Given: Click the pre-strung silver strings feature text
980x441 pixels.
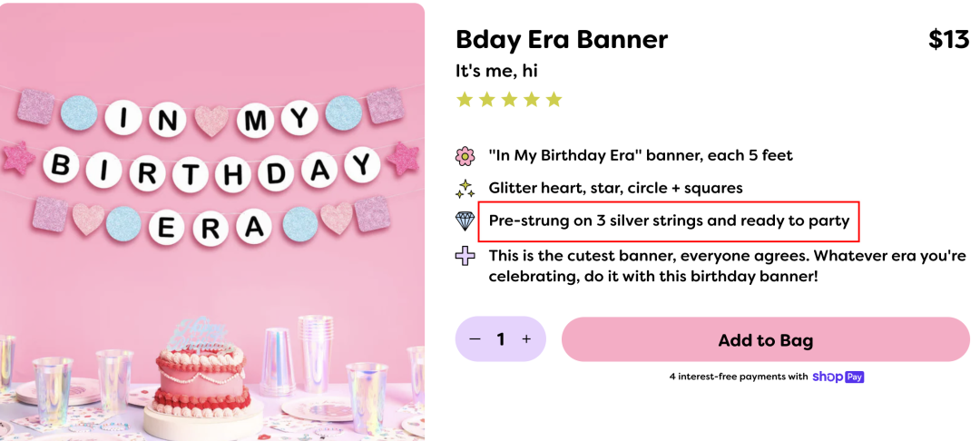Looking at the screenshot, I should click(669, 220).
